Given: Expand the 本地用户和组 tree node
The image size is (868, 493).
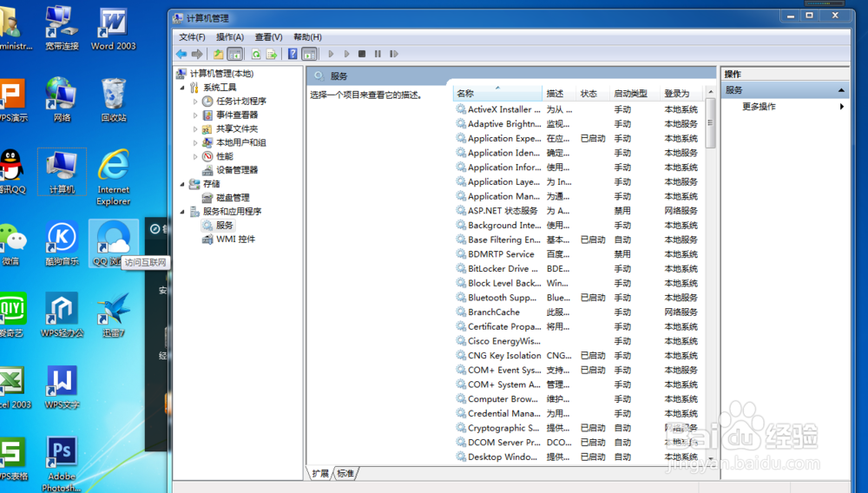Looking at the screenshot, I should 195,142.
